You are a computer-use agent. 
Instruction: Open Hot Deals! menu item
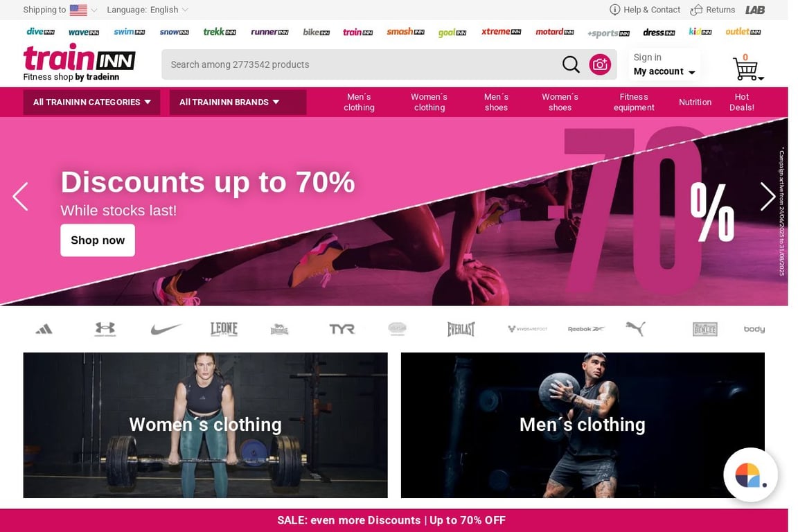point(741,103)
